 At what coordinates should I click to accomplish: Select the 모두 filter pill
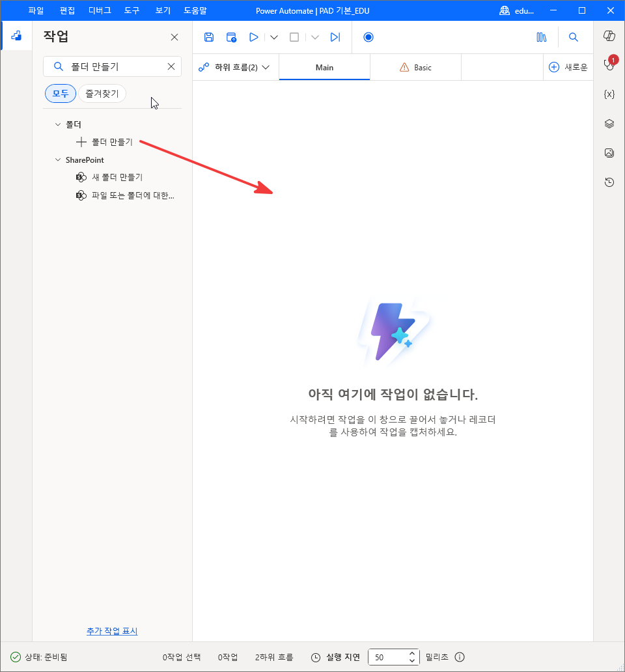pos(61,93)
